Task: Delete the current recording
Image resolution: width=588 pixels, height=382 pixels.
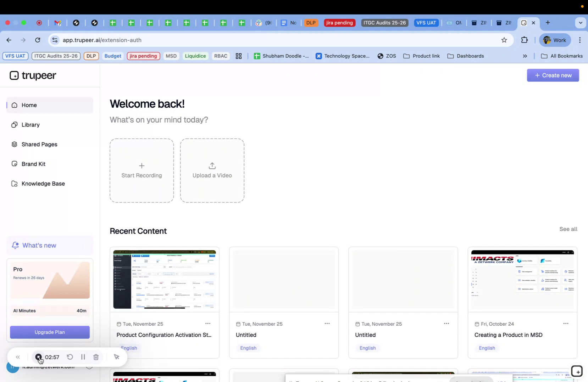Action: [95, 357]
